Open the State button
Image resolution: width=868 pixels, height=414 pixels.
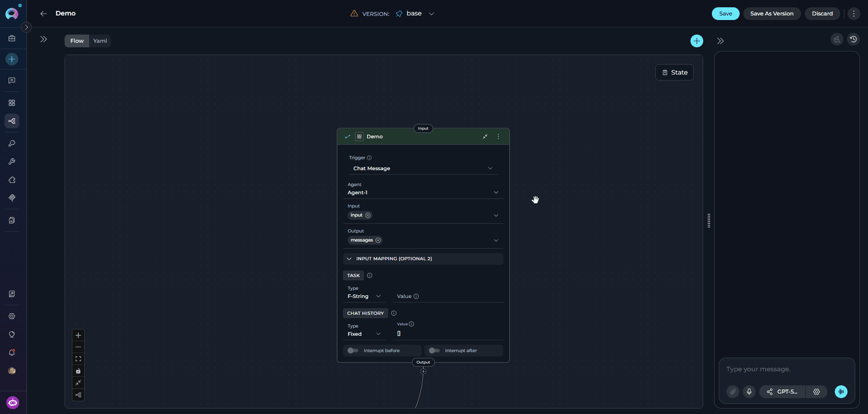pos(675,72)
